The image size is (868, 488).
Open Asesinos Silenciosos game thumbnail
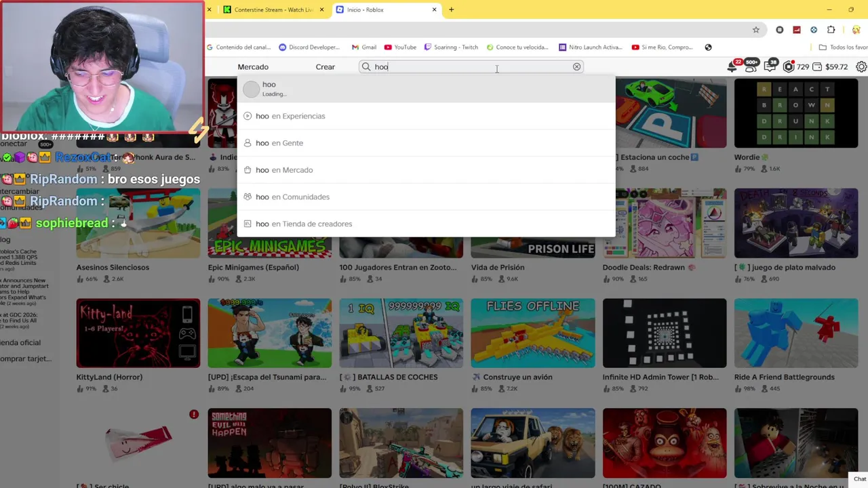[x=138, y=223]
